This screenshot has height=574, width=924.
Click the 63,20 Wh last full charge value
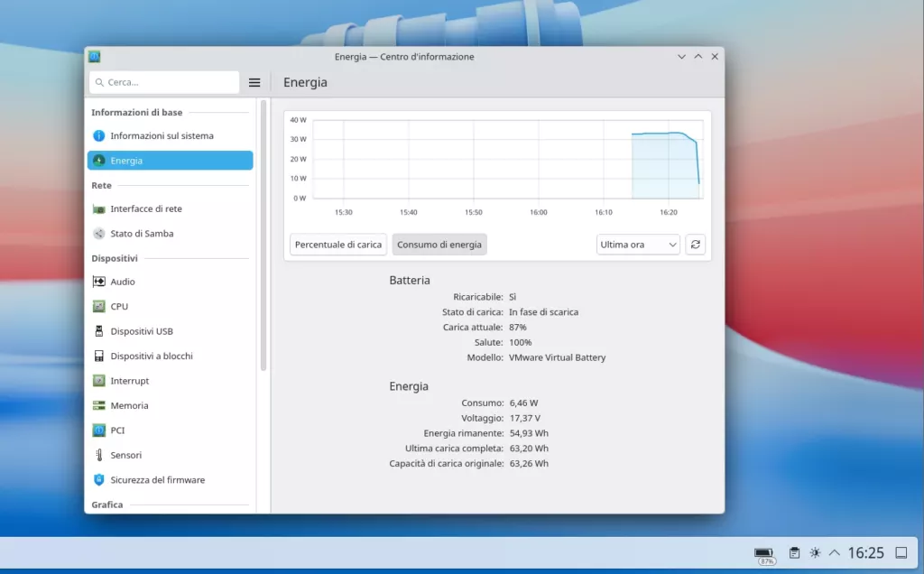click(529, 449)
